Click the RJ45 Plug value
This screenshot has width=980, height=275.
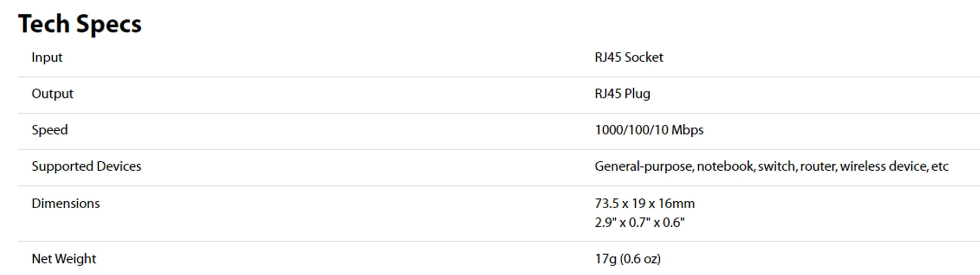pyautogui.click(x=622, y=94)
